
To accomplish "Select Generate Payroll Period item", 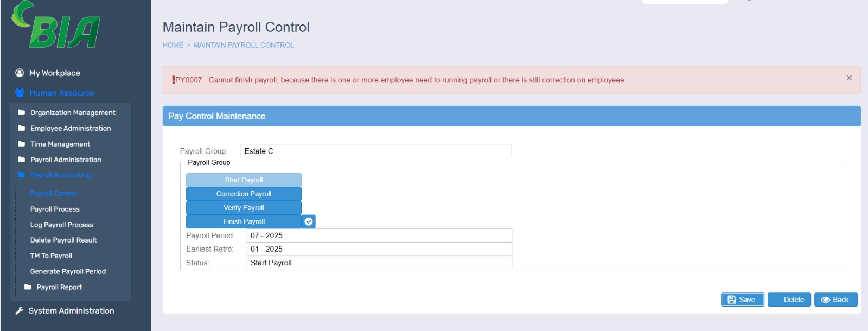I will (68, 272).
